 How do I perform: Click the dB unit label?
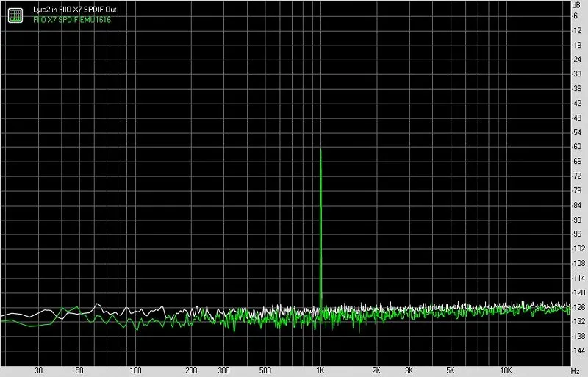coord(576,5)
